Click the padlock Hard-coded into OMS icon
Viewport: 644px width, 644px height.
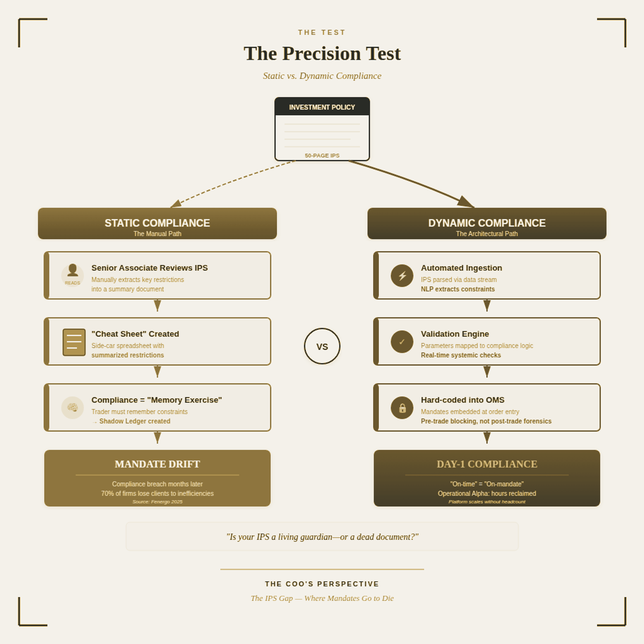pyautogui.click(x=402, y=408)
